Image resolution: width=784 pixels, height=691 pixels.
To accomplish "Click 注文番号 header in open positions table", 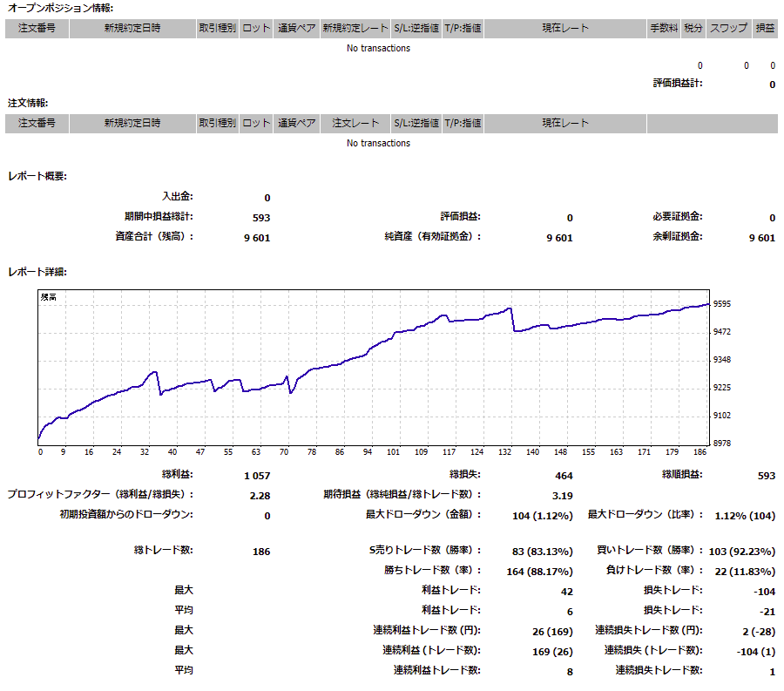I will tap(37, 28).
